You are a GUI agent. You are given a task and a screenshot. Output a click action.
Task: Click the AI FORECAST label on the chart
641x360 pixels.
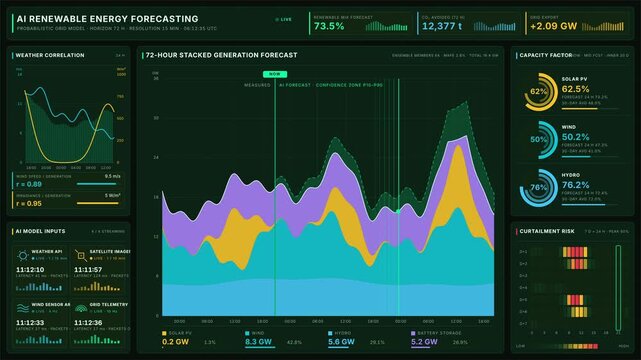click(295, 85)
